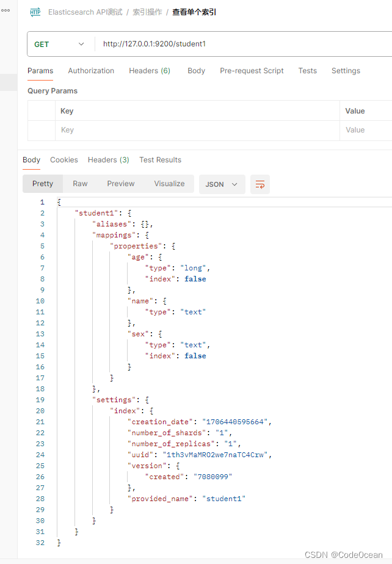Click the "name" key on line 10
Viewport: 392px width, 564px height.
tap(140, 301)
